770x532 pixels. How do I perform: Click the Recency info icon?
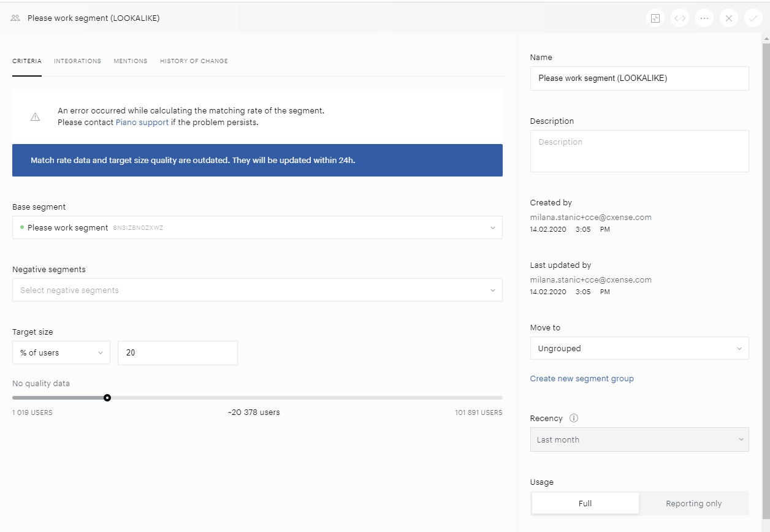click(x=574, y=418)
